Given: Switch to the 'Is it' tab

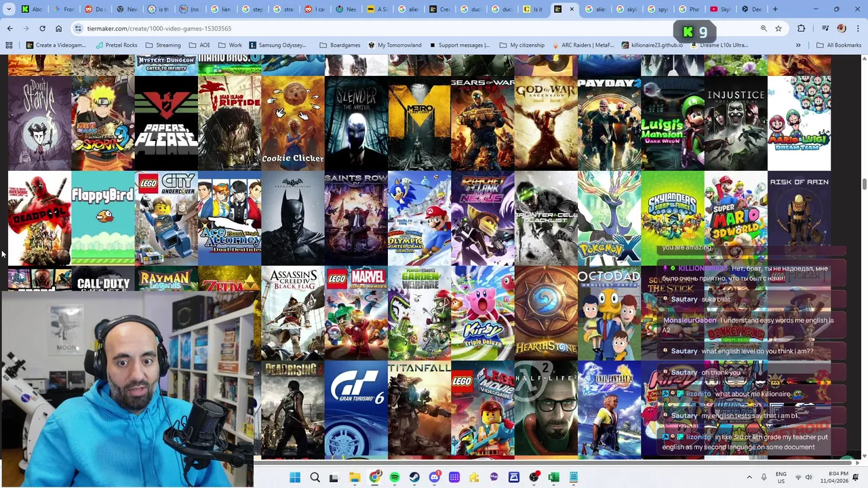Looking at the screenshot, I should 533,9.
